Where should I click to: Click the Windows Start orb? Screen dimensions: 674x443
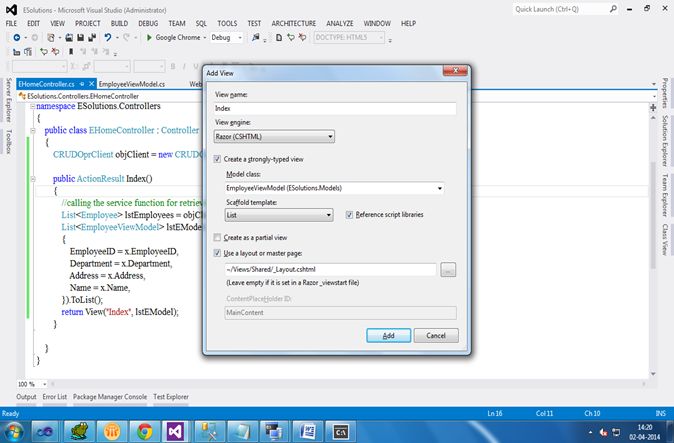13,431
